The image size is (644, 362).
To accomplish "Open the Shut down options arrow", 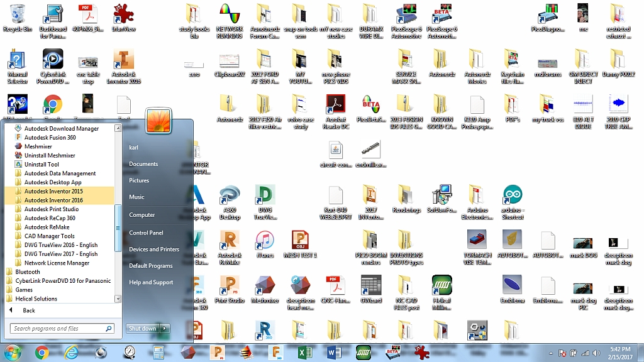I will tap(165, 327).
